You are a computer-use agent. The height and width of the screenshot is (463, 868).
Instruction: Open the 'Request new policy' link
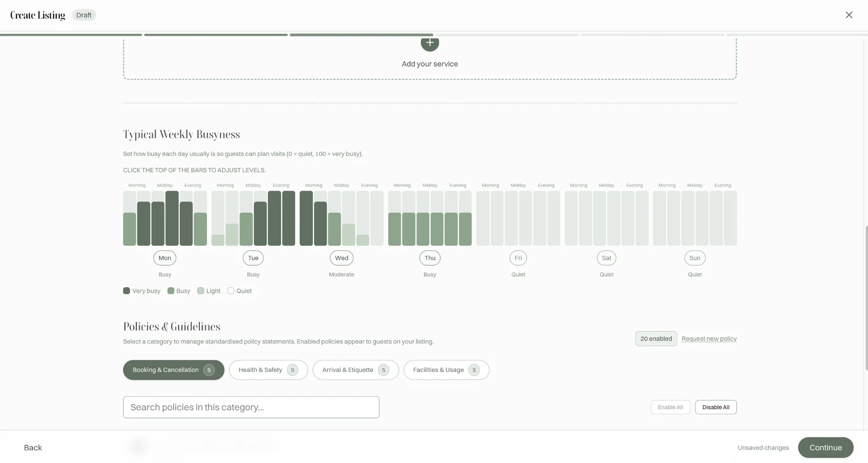click(x=709, y=338)
